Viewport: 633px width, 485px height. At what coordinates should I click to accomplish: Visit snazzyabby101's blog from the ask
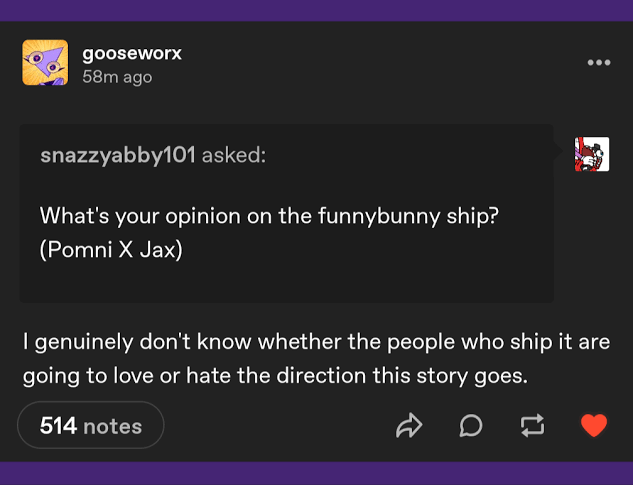click(117, 156)
